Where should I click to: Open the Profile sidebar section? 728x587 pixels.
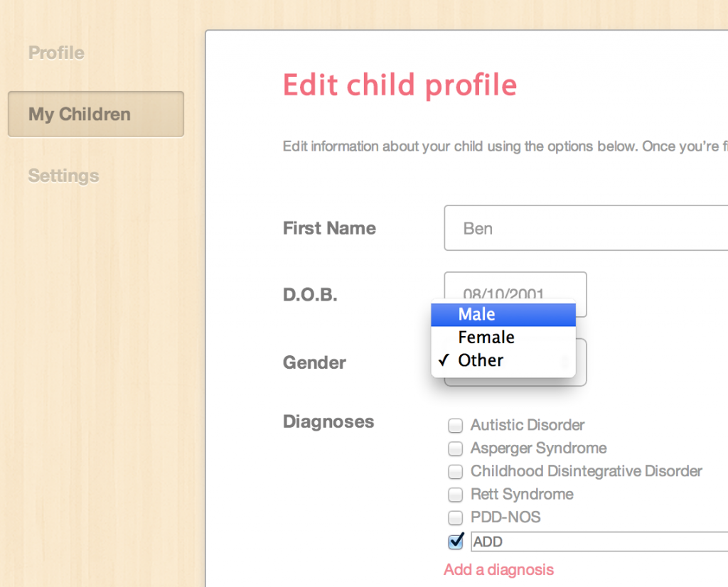point(56,53)
